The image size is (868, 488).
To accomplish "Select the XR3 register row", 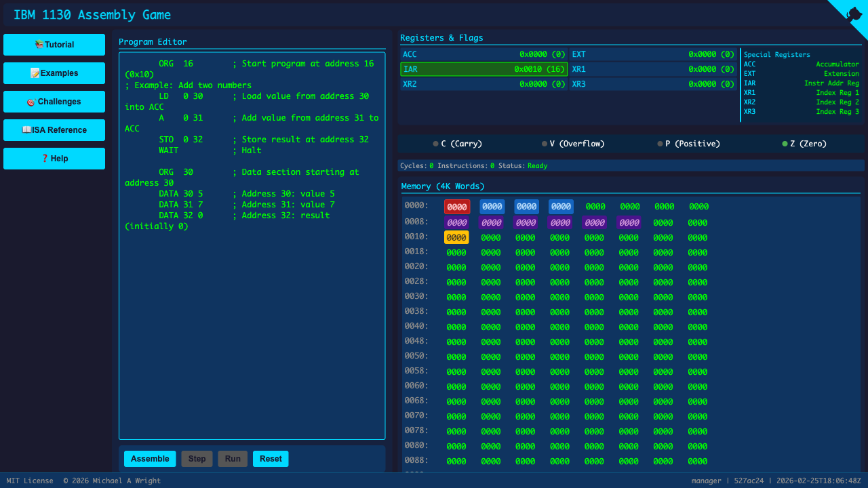I will tap(653, 84).
